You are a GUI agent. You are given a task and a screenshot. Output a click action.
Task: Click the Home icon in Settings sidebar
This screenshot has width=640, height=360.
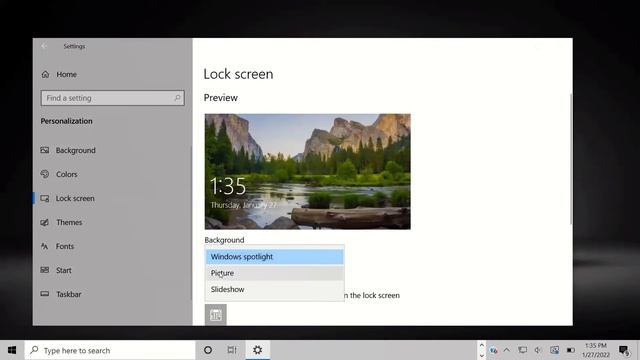[45, 74]
